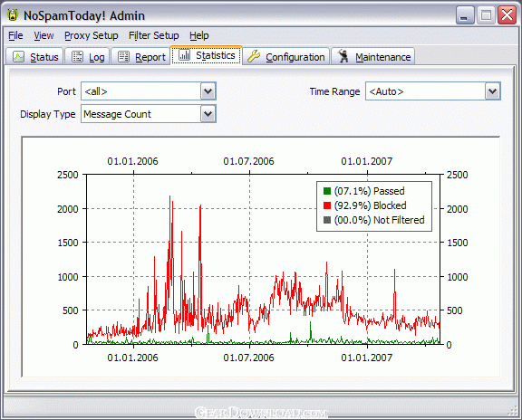The height and width of the screenshot is (420, 522).
Task: Expand the Port dropdown arrow
Action: click(208, 91)
